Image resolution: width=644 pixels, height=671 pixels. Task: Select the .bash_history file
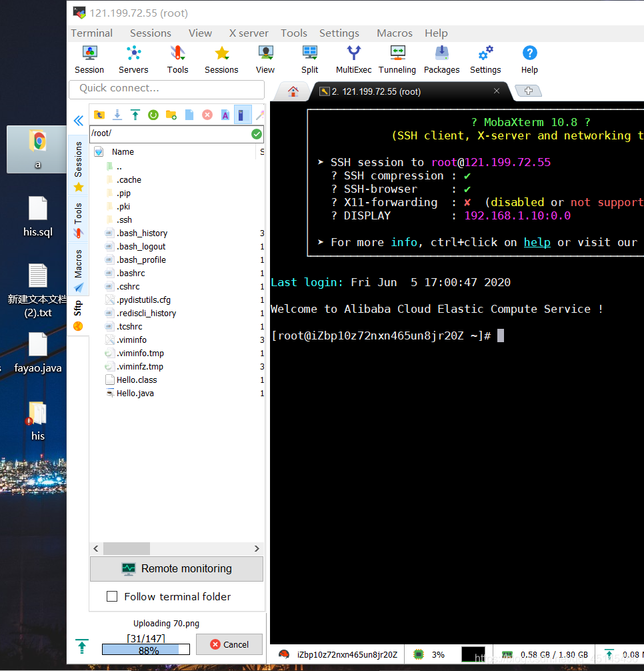click(142, 233)
